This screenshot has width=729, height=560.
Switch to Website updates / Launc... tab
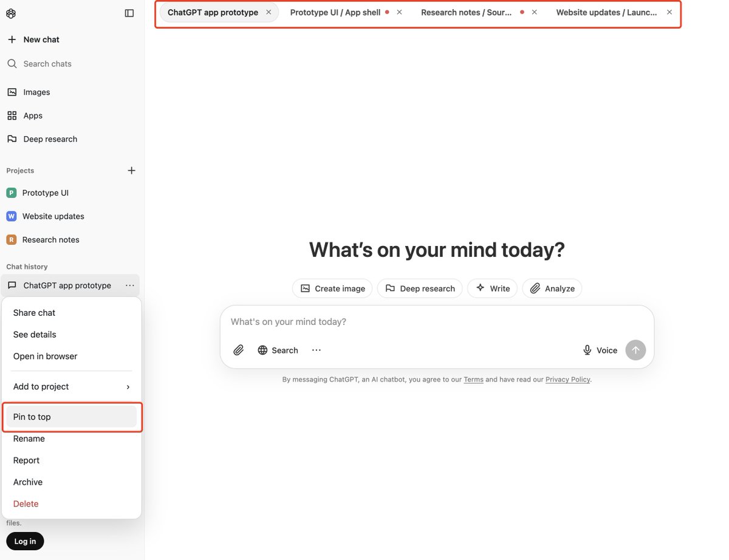[606, 12]
